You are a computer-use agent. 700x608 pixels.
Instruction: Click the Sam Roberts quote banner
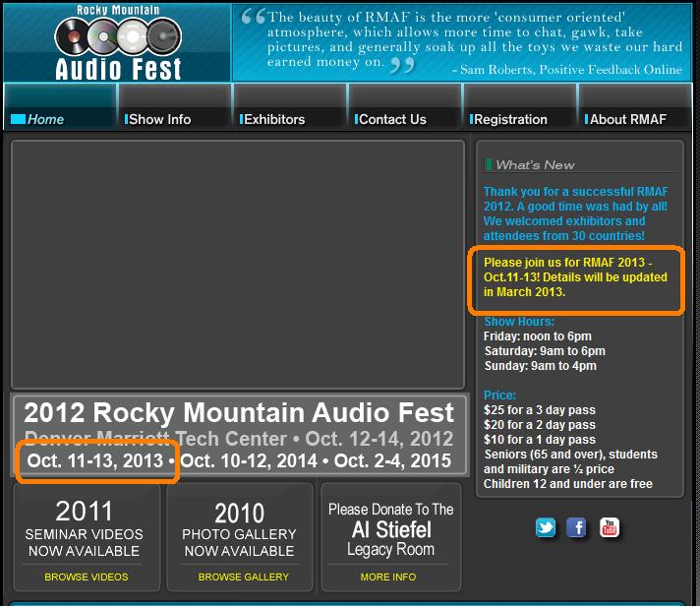coord(462,43)
